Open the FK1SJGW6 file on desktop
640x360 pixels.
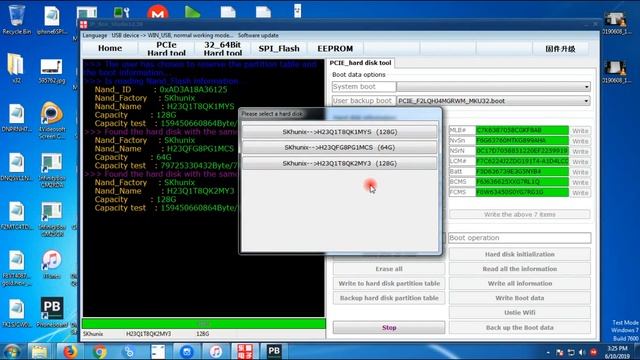16,313
